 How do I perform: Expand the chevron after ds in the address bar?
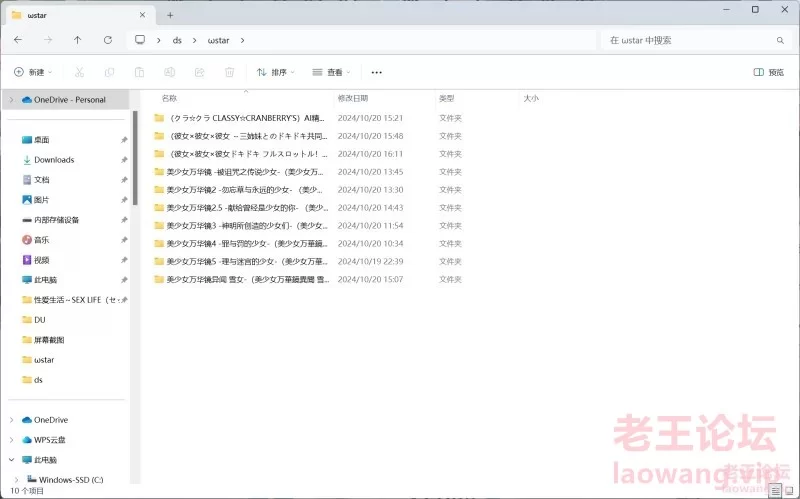pyautogui.click(x=194, y=40)
